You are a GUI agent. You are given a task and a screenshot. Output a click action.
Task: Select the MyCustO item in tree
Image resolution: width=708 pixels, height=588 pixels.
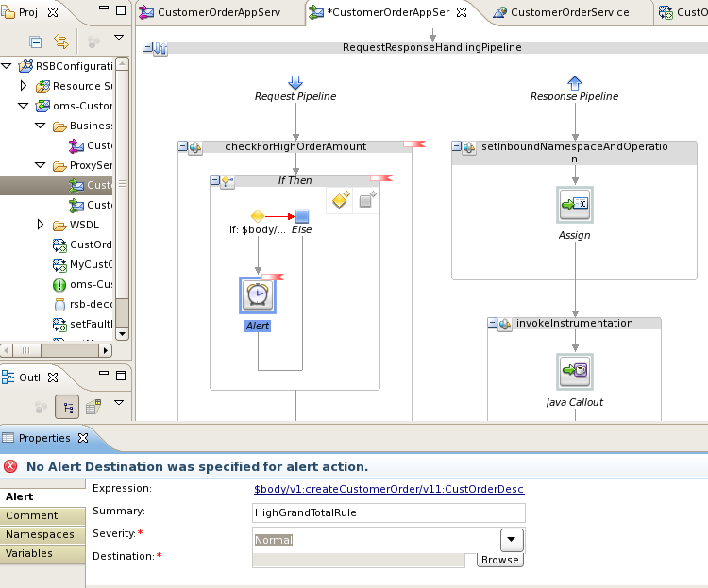[83, 264]
